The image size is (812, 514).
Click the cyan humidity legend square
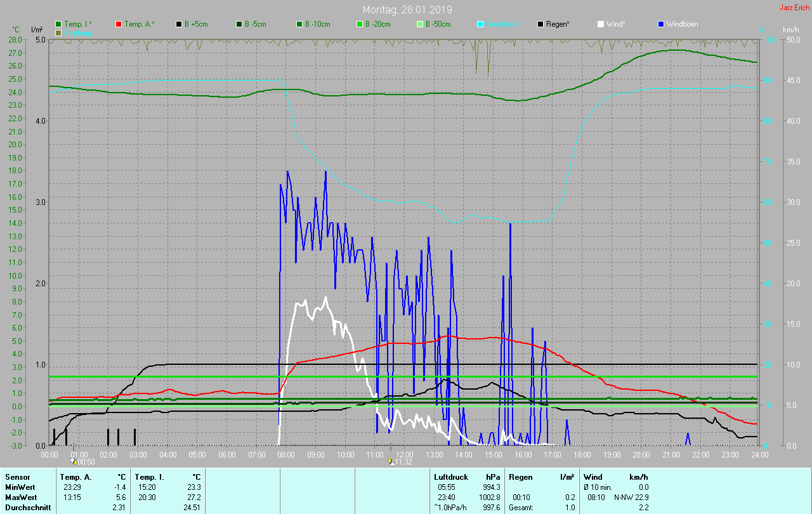(480, 24)
